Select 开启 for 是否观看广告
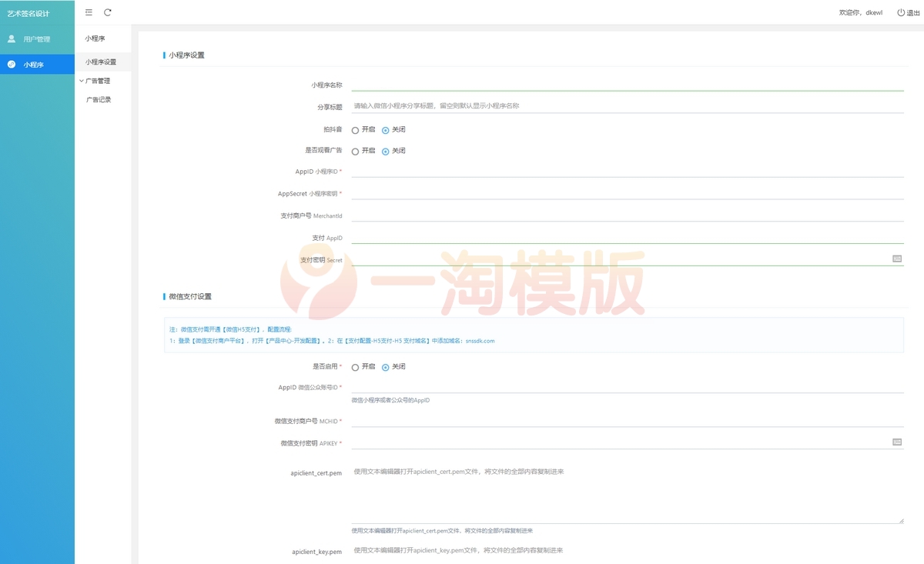This screenshot has width=924, height=564. point(356,151)
